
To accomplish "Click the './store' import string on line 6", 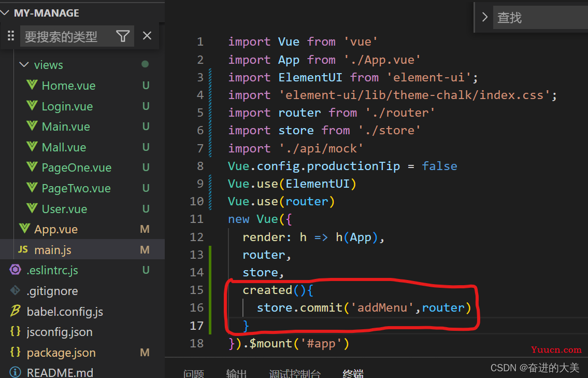I will 389,131.
